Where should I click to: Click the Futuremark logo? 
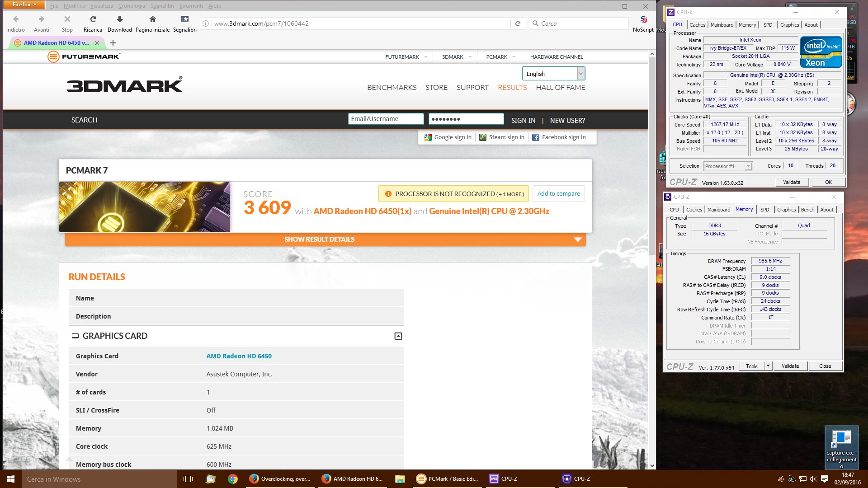click(84, 56)
